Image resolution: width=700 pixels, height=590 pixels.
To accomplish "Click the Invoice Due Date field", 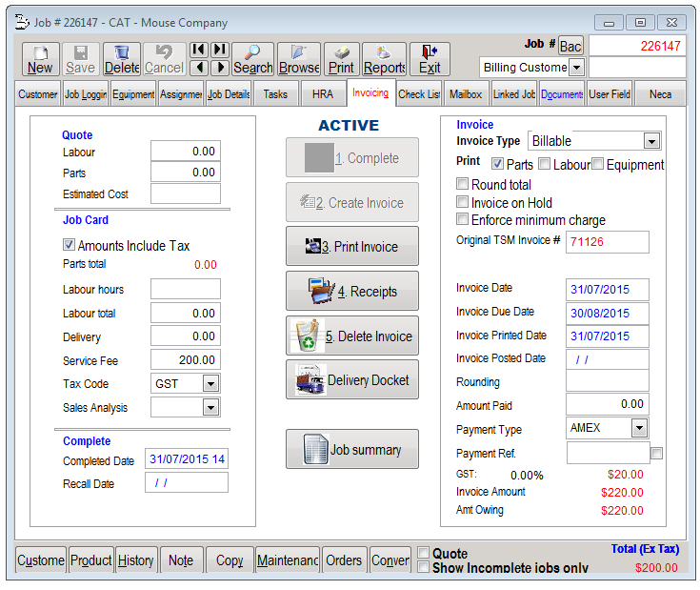I will tap(608, 313).
